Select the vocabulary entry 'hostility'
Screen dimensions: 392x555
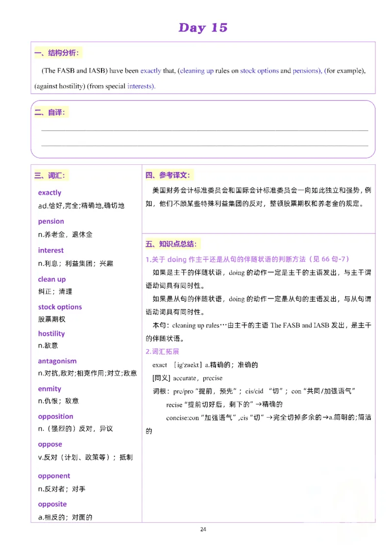[x=51, y=333]
